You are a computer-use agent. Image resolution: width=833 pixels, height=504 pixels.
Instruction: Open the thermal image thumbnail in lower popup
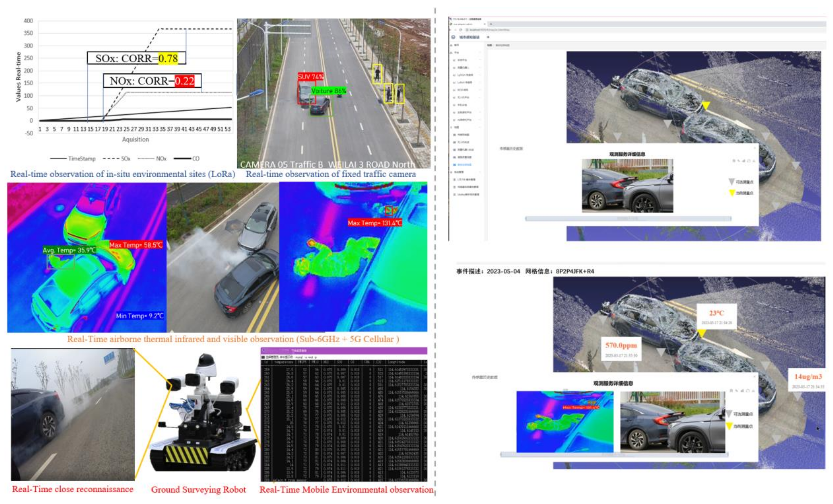[x=564, y=422]
